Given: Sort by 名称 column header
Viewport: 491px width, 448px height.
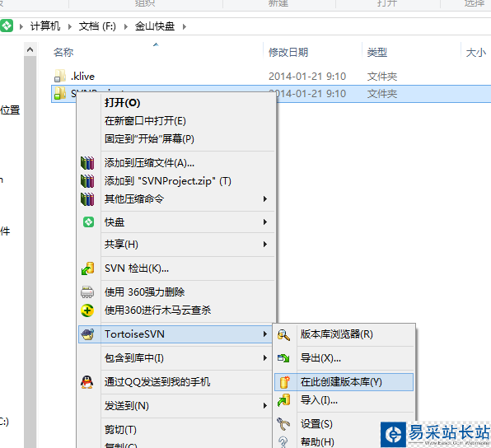Looking at the screenshot, I should pos(63,52).
